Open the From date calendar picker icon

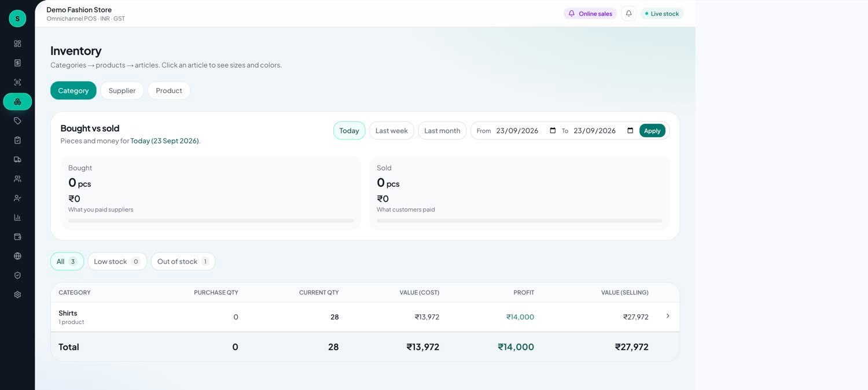pyautogui.click(x=553, y=131)
